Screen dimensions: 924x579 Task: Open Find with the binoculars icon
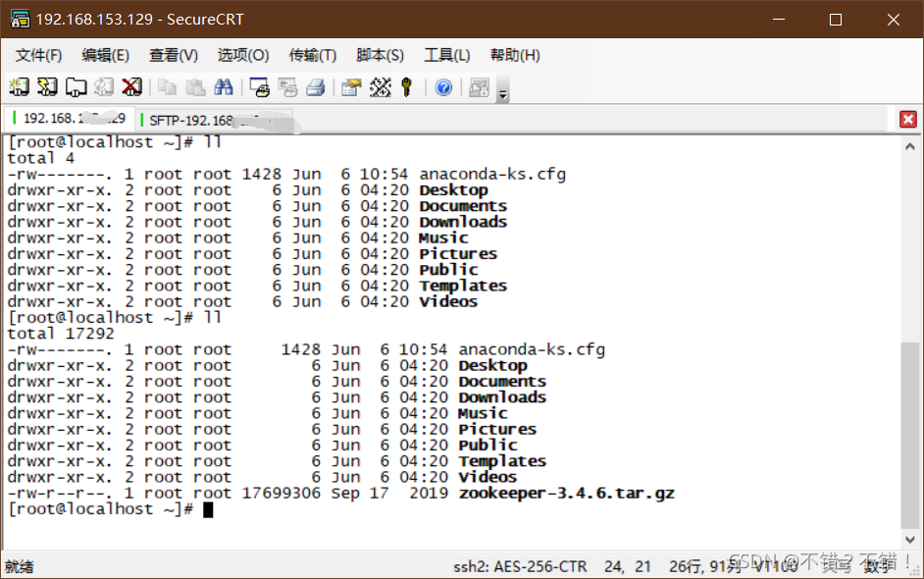224,87
